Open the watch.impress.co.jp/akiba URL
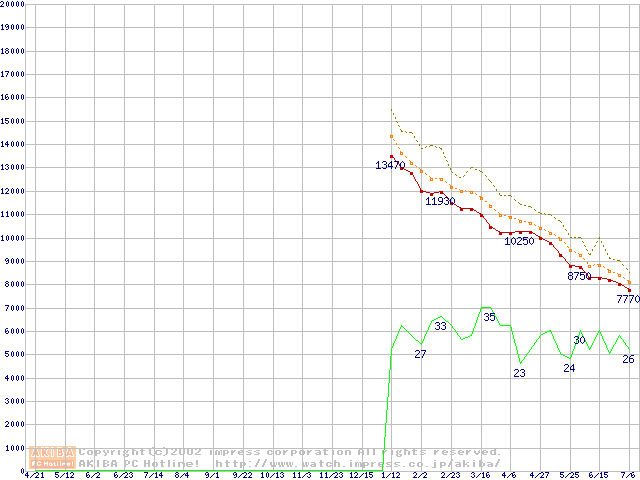The width and height of the screenshot is (640, 480). point(356,463)
